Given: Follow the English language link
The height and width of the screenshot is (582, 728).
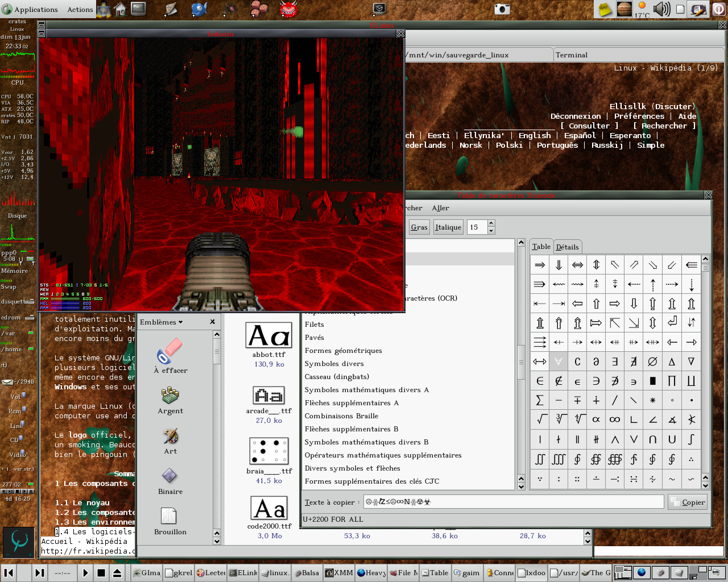Looking at the screenshot, I should tap(535, 135).
